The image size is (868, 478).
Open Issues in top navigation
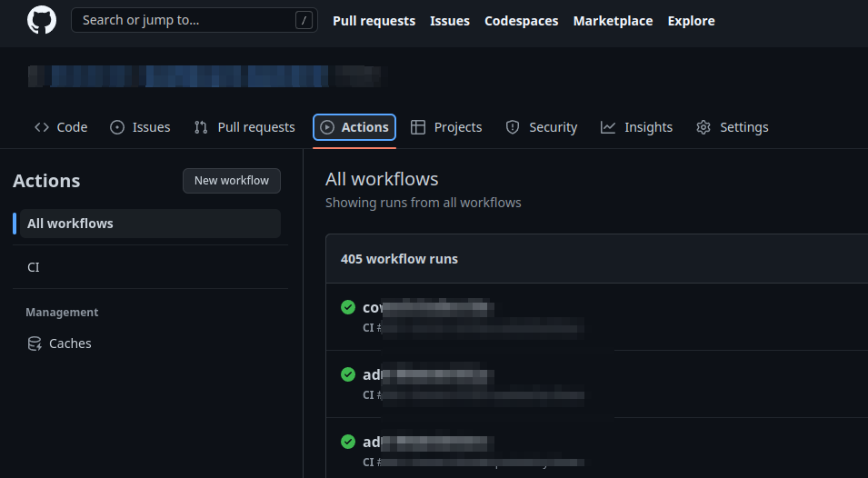coord(450,21)
